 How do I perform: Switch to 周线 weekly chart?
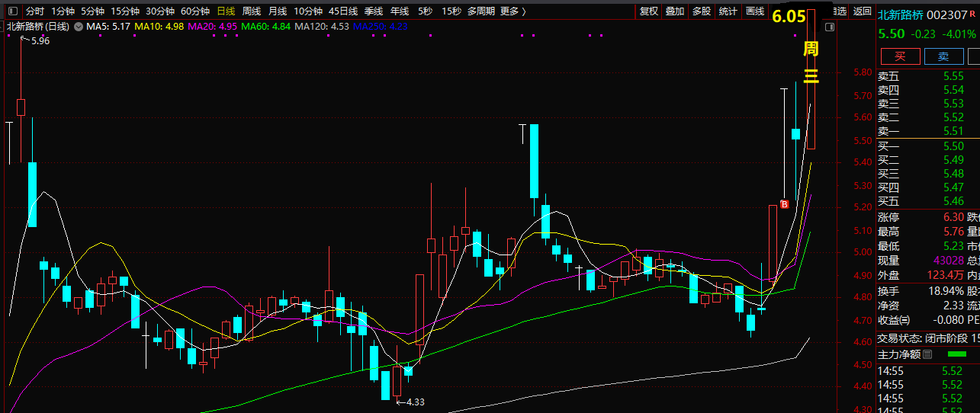point(252,11)
